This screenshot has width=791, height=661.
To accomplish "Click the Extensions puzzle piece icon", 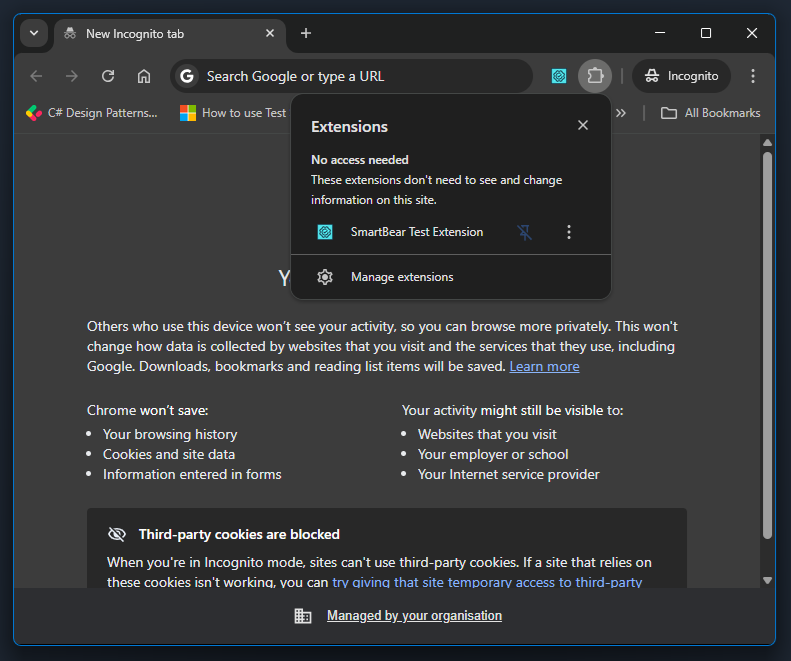I will pyautogui.click(x=595, y=76).
